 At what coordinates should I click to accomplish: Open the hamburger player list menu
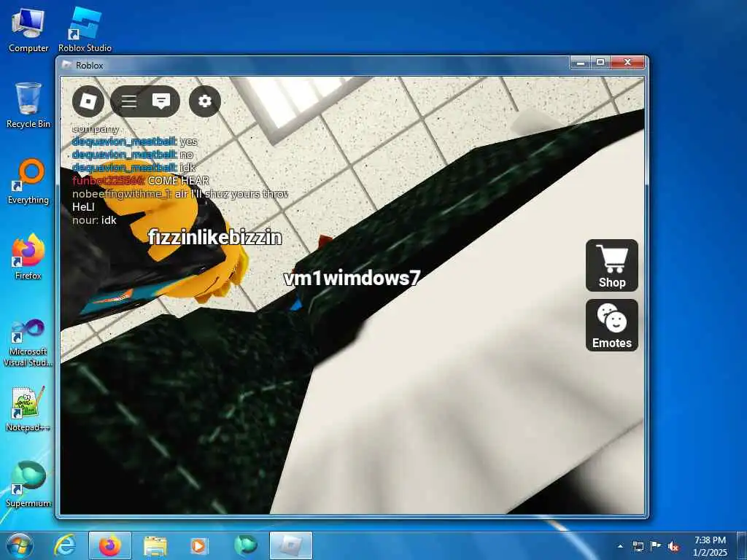tap(129, 101)
